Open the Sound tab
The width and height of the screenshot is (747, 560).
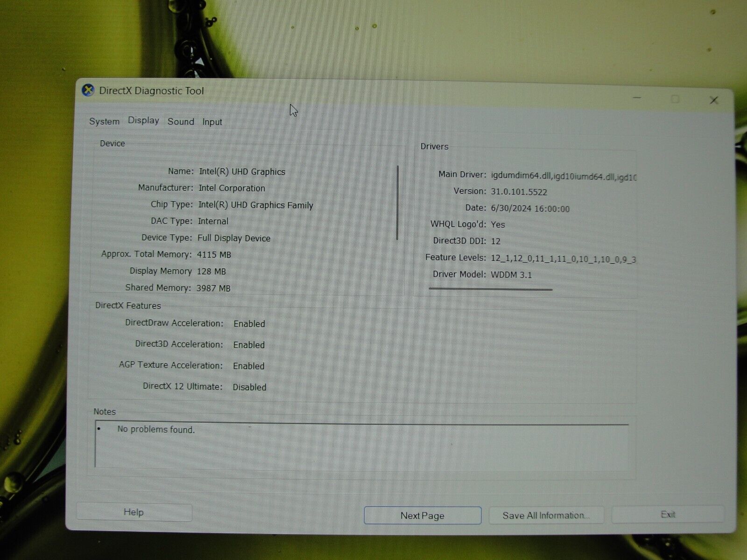[181, 121]
